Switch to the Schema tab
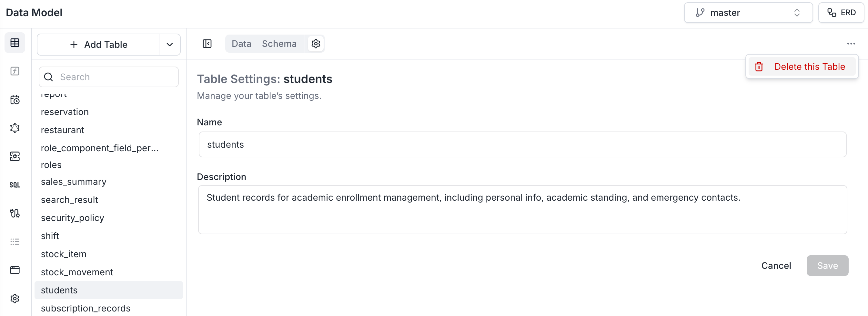The width and height of the screenshot is (868, 316). click(x=279, y=44)
